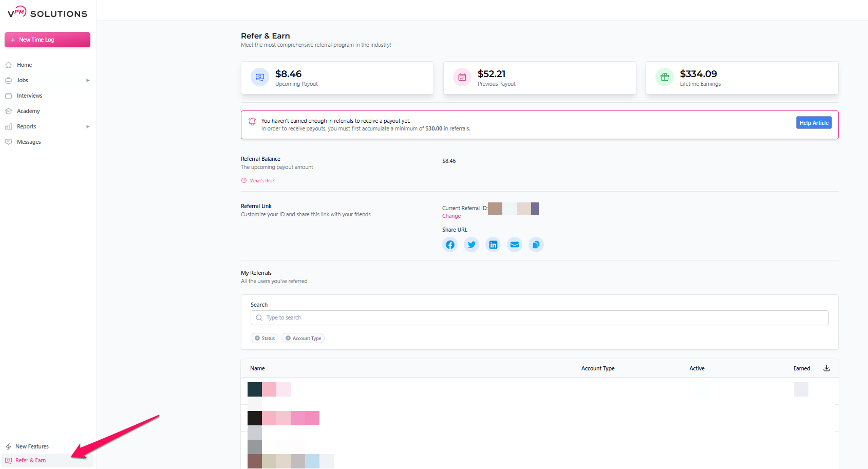This screenshot has height=469, width=868.
Task: Share referral link via Facebook icon
Action: (450, 245)
